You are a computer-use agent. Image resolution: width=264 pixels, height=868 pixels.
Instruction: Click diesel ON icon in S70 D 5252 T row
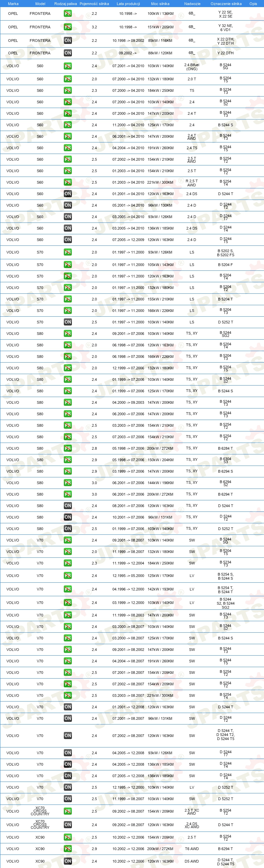[68, 322]
